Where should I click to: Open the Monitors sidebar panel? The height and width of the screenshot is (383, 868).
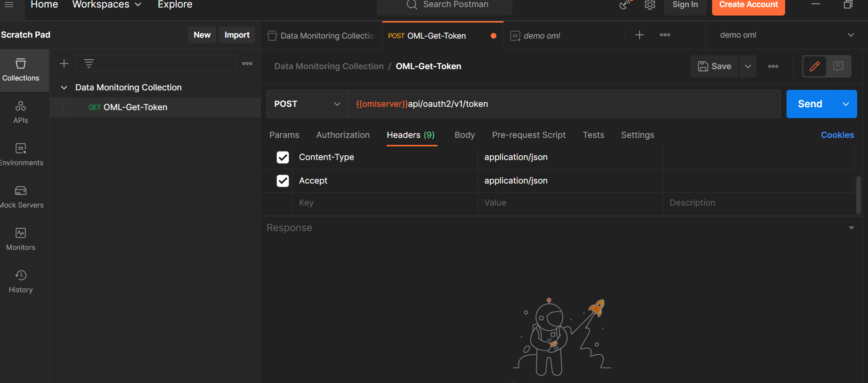click(x=21, y=239)
